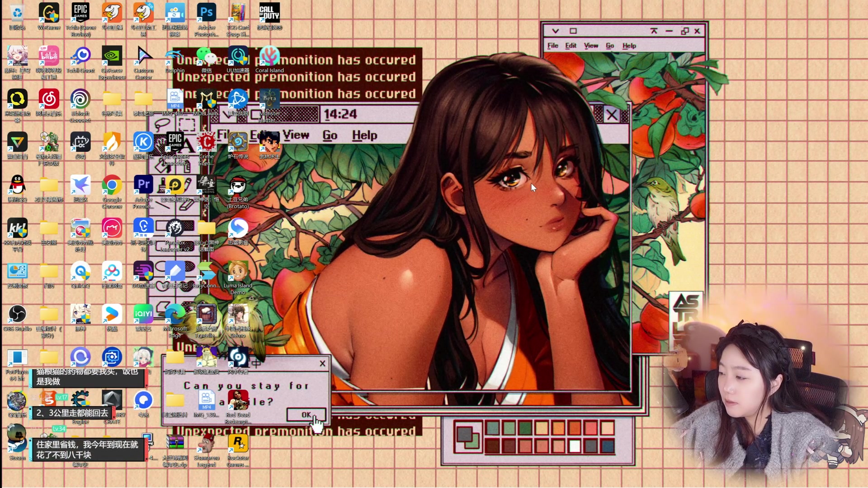Launch the Dolphin emulator icon
Viewport: 868px width, 488px height.
175,59
